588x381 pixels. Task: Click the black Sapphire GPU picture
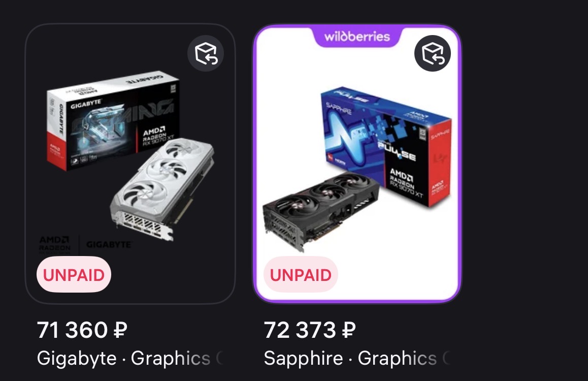(321, 211)
